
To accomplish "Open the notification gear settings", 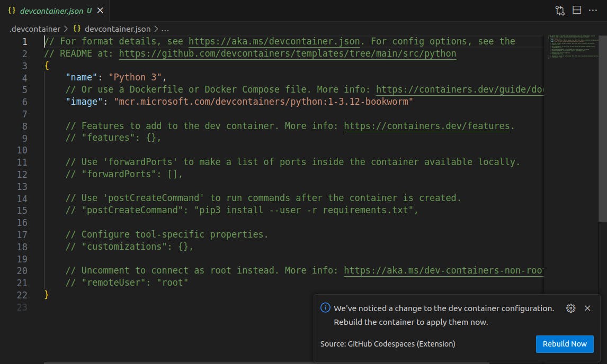I will pyautogui.click(x=570, y=308).
